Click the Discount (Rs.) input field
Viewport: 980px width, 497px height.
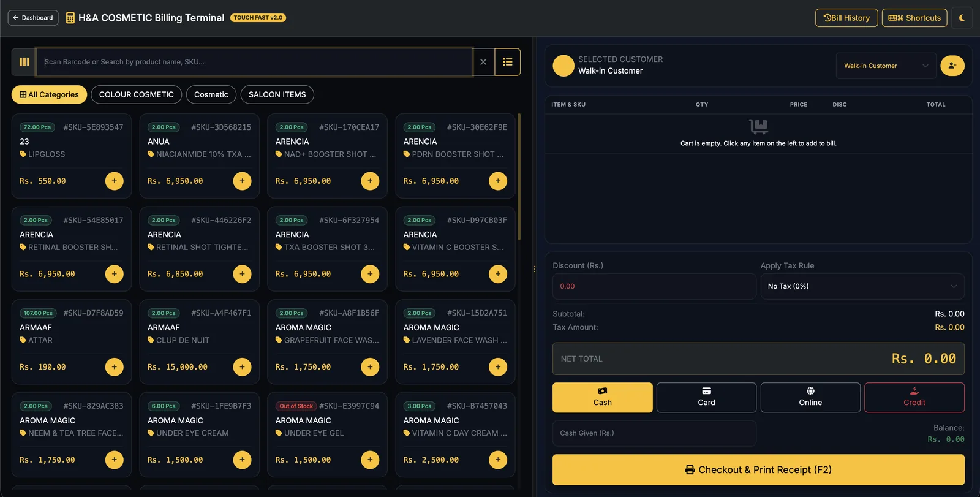pyautogui.click(x=654, y=286)
